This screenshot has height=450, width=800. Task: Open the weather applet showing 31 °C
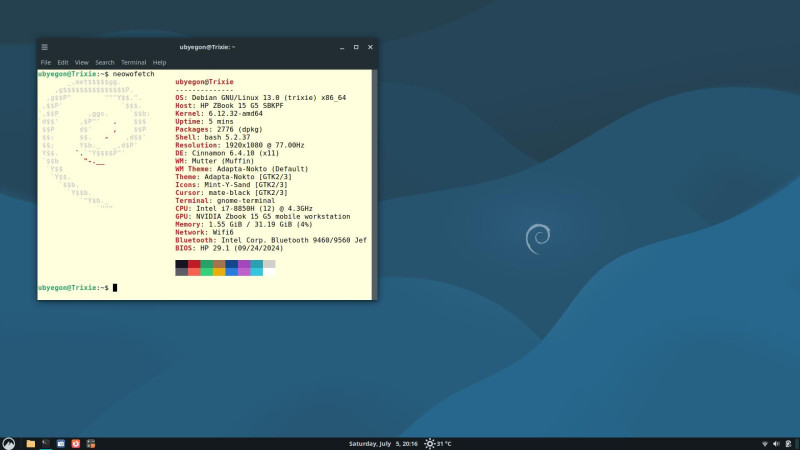click(x=438, y=444)
